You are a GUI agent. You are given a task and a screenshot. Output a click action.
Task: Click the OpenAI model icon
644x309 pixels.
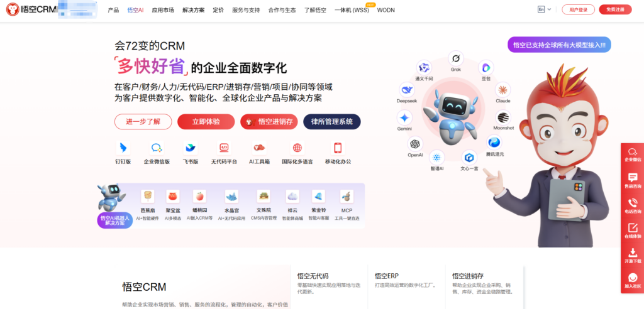click(x=415, y=144)
